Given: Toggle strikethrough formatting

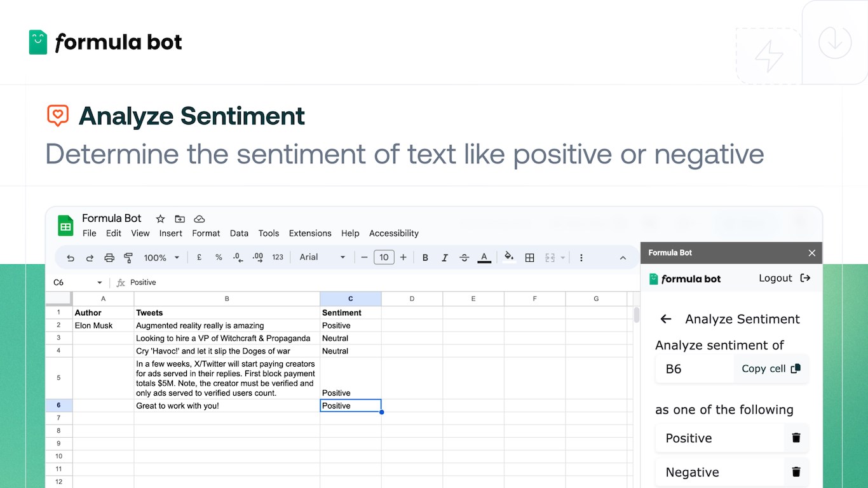Looking at the screenshot, I should point(465,258).
